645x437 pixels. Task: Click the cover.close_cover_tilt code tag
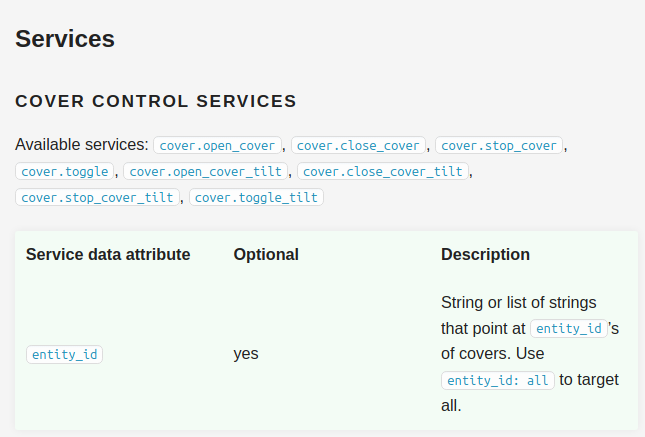click(382, 172)
